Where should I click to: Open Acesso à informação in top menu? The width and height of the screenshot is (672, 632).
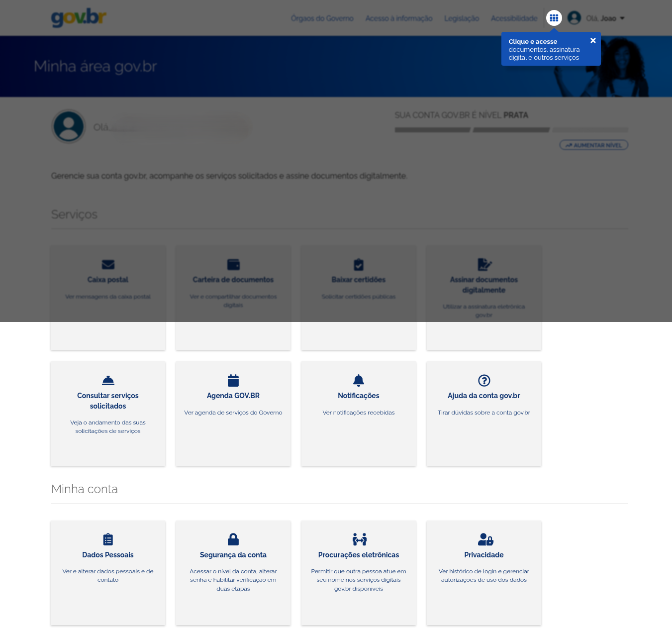click(x=398, y=18)
